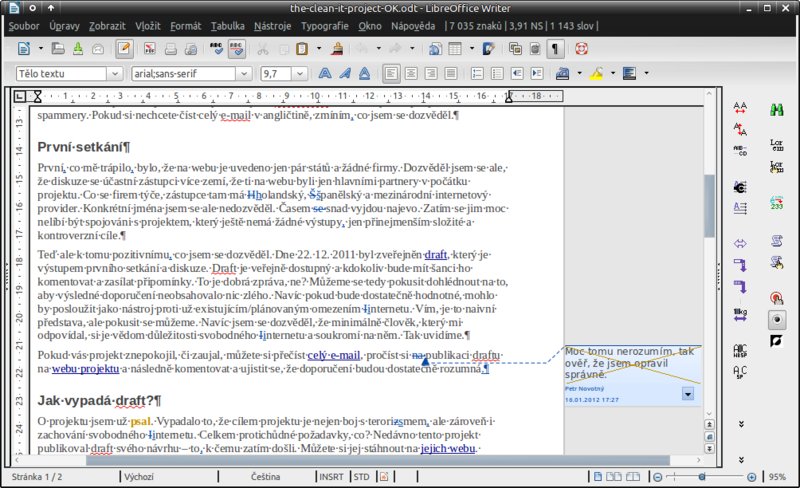Click into the font name field arial;sans-serif

coord(184,74)
